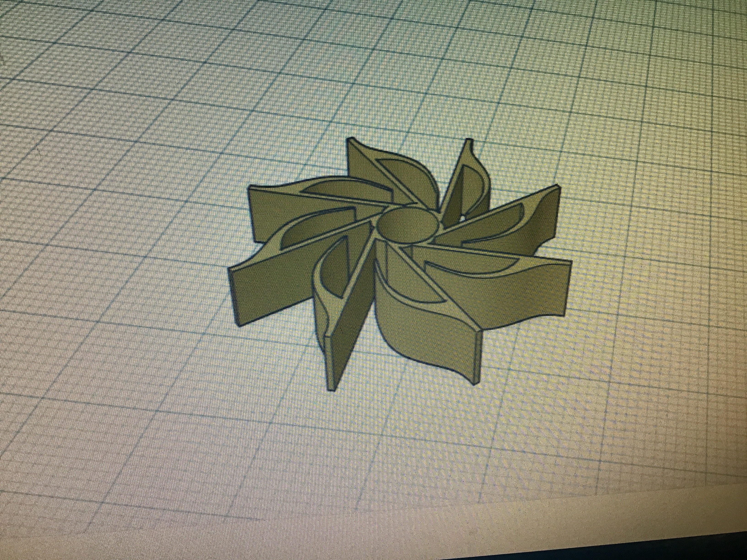
Task: Select the thin blade pointing to the upper right
Action: pos(464,182)
